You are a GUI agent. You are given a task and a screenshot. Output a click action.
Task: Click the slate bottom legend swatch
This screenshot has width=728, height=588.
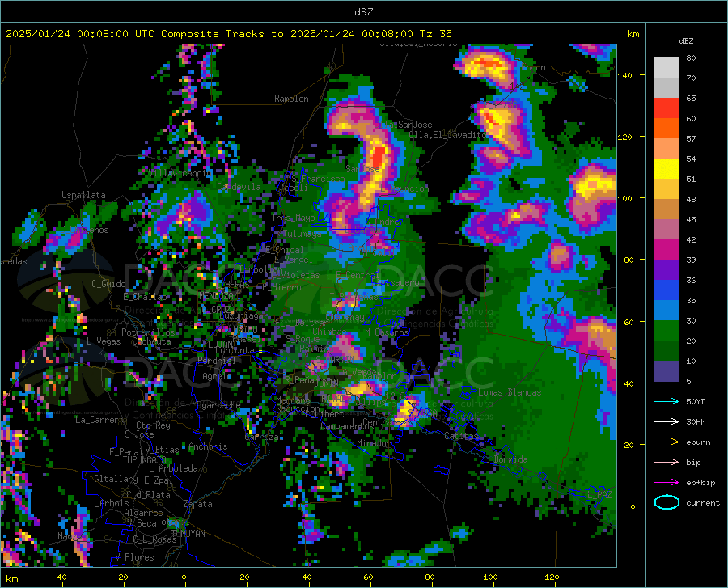[x=667, y=371]
